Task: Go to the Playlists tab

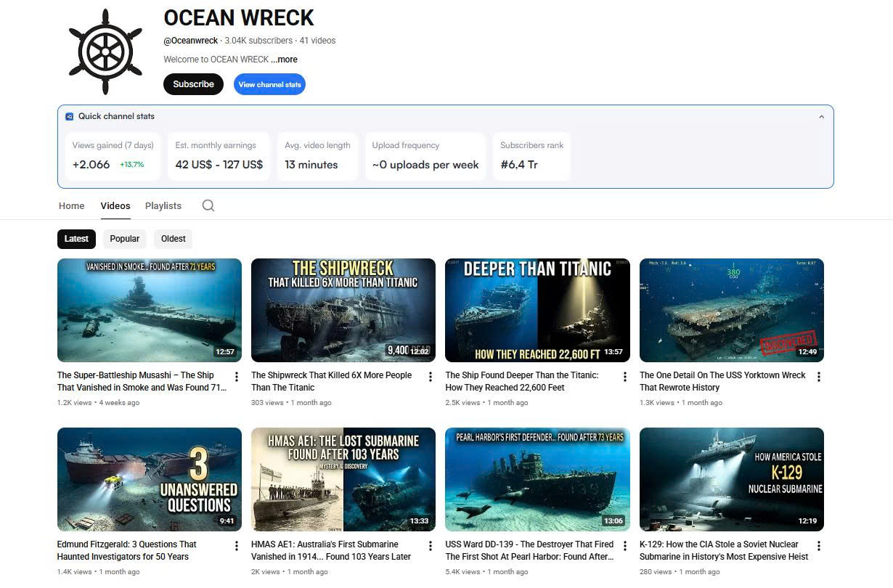Action: click(x=163, y=206)
